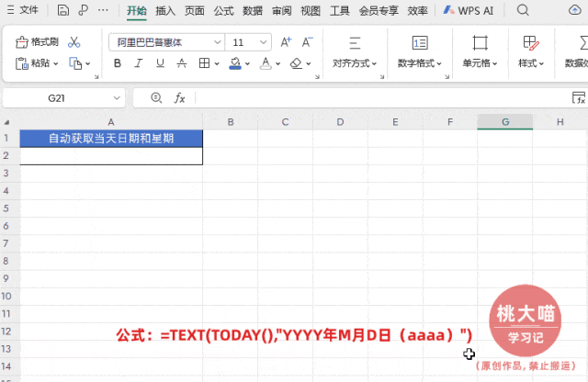Expand the name box dropdown arrow
The height and width of the screenshot is (382, 588).
coord(117,98)
